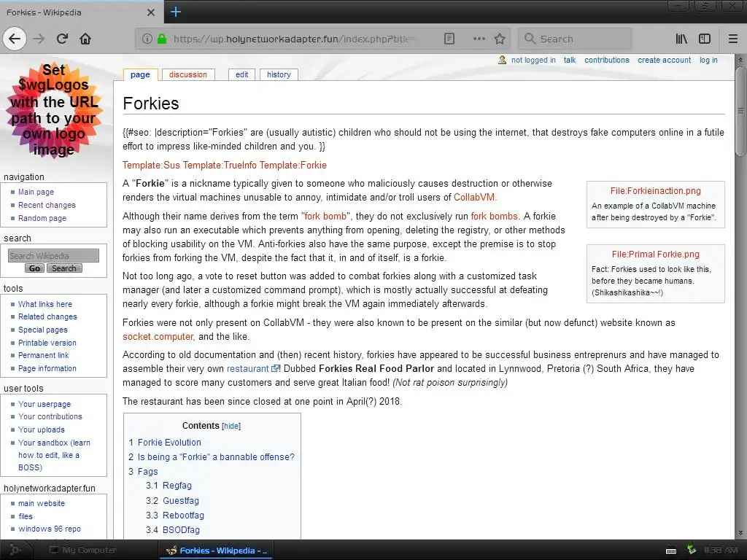747x560 pixels.
Task: Click the wiki logo image
Action: pyautogui.click(x=54, y=110)
